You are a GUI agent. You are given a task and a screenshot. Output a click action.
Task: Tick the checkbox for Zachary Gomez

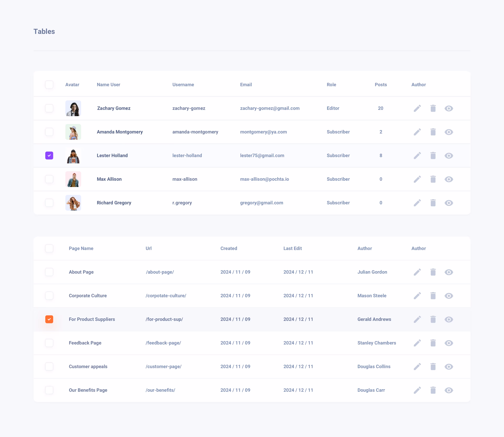point(49,108)
